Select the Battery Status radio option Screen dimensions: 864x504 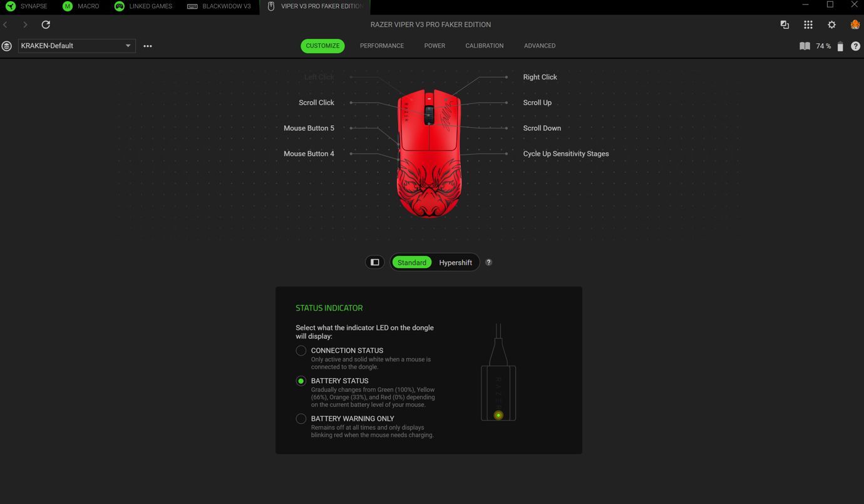pos(301,381)
